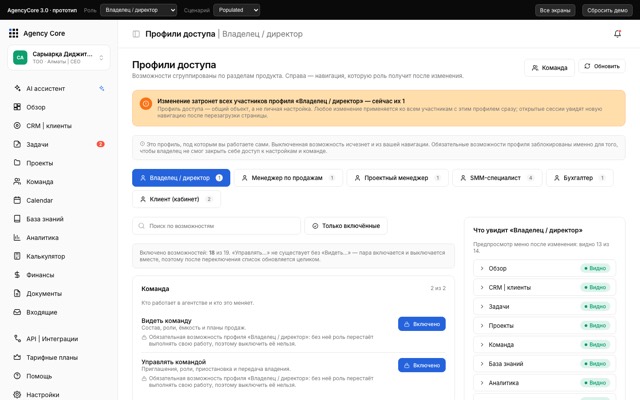Click the AgencyCore 3.0 · прототип label
Image resolution: width=640 pixels, height=400 pixels.
coord(42,10)
